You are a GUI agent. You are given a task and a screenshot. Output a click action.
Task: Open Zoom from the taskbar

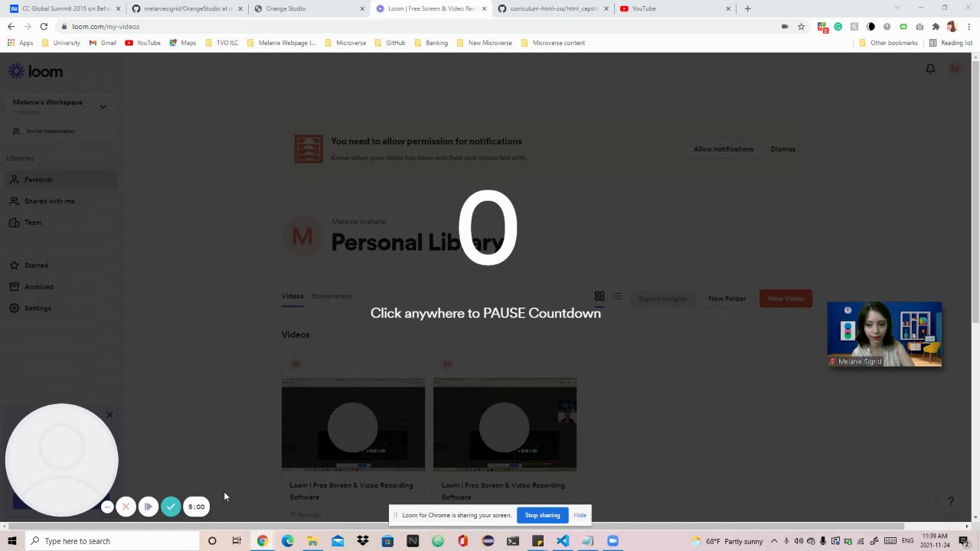point(612,541)
